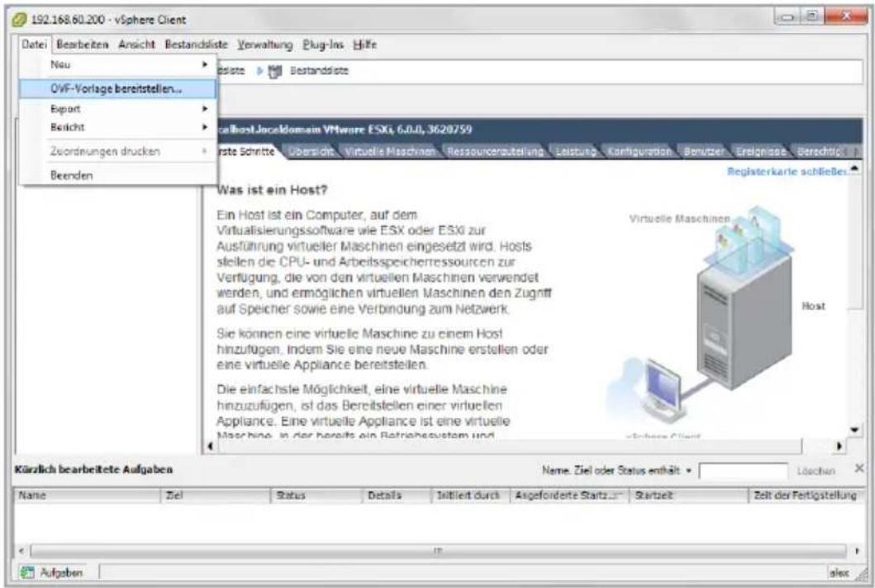Viewport: 875px width, 588px height.
Task: Sort by Zeit der Fertigstellung column
Action: [x=806, y=496]
